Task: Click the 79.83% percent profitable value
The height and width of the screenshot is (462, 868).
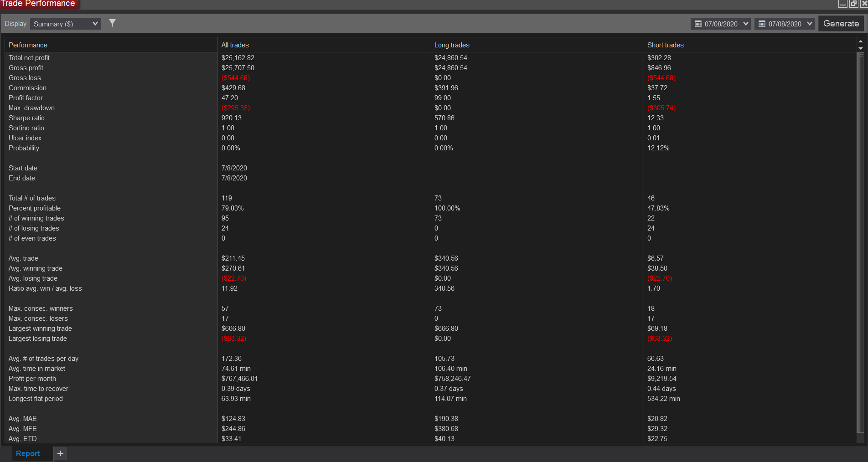Action: pyautogui.click(x=232, y=208)
